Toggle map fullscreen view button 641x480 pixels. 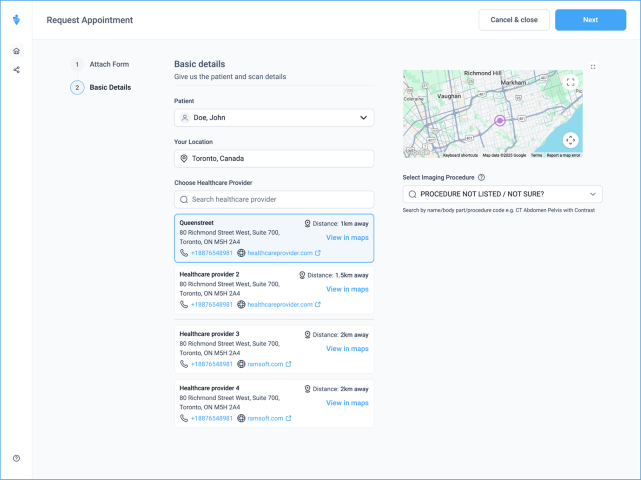pos(570,83)
